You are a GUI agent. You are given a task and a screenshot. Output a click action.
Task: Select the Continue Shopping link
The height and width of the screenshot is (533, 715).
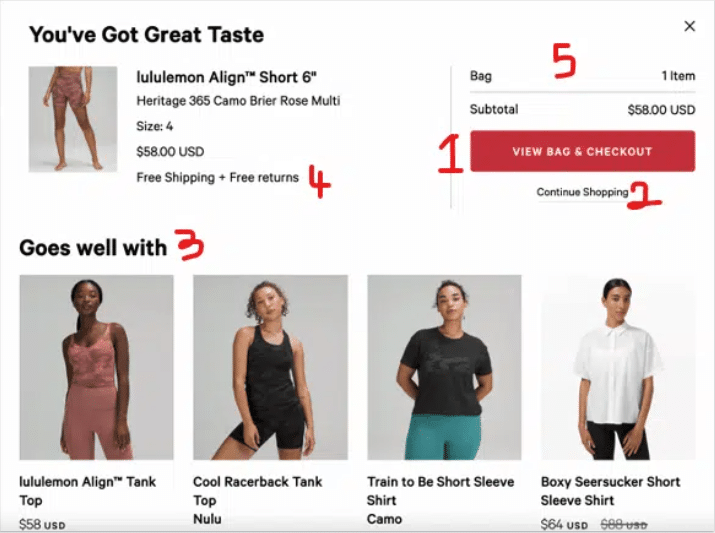tap(582, 192)
